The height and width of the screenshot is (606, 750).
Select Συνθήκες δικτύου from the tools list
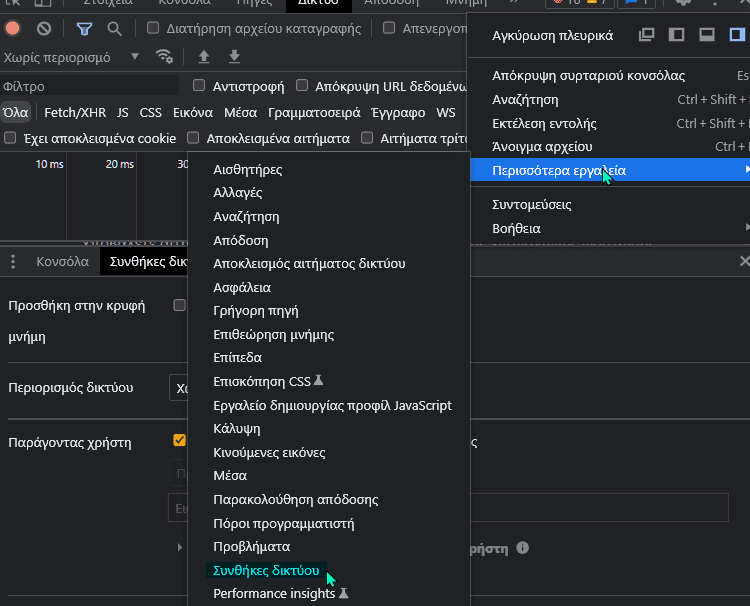point(266,570)
